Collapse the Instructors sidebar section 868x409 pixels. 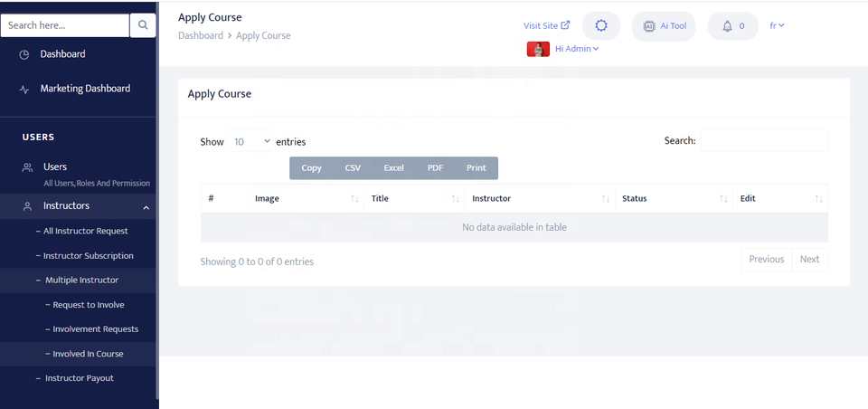[146, 207]
